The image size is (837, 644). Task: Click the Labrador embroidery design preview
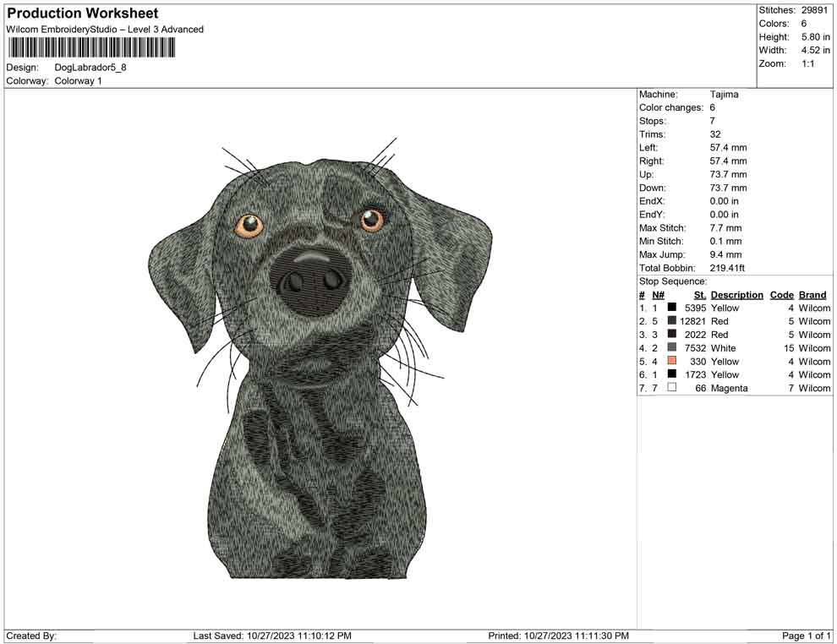click(x=320, y=358)
